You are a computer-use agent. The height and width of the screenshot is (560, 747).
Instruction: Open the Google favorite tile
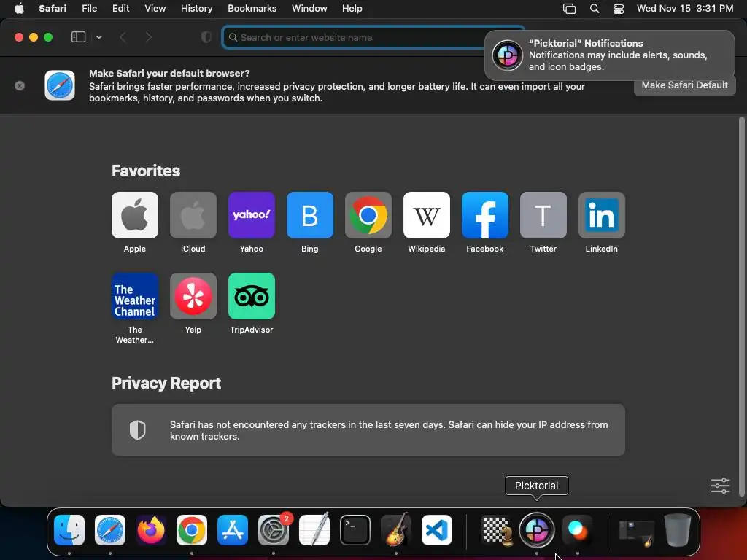coord(368,215)
